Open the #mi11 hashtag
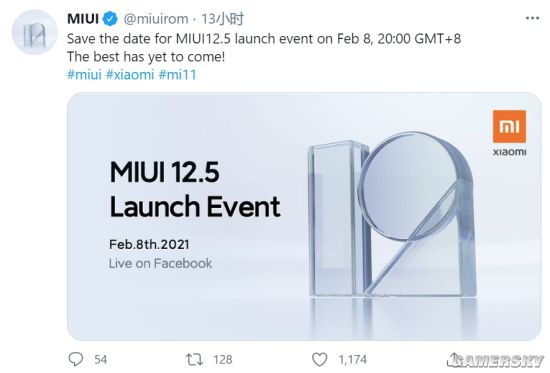 pyautogui.click(x=177, y=75)
